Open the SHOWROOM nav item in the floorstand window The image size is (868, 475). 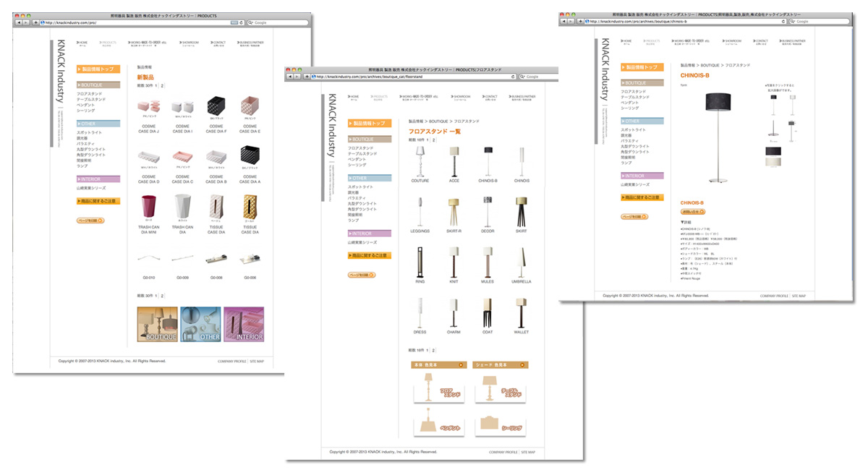(461, 97)
